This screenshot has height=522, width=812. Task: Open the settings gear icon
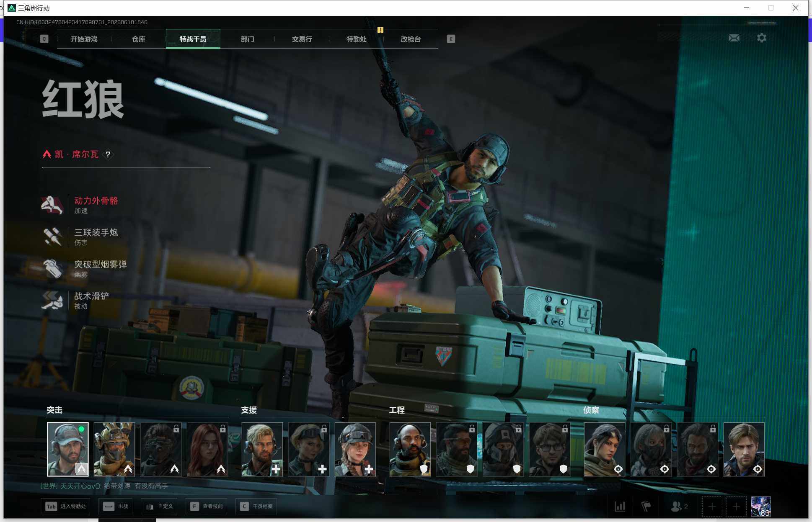coord(762,38)
